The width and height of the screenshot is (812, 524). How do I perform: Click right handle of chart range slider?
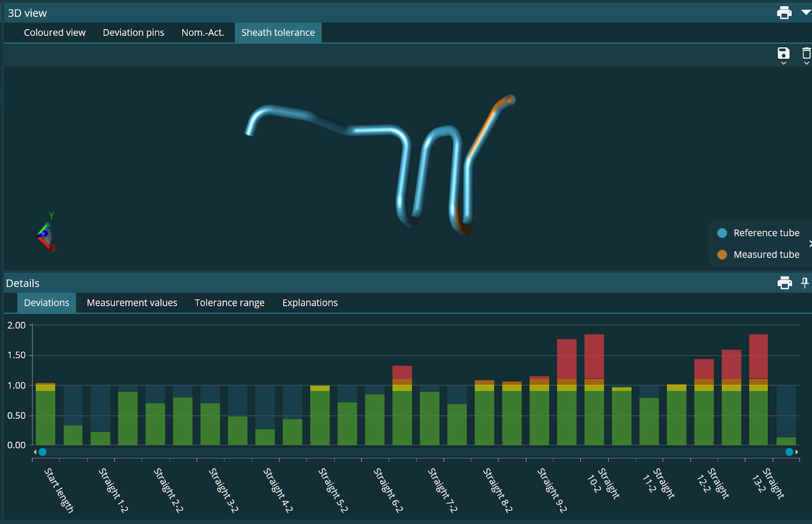click(789, 452)
